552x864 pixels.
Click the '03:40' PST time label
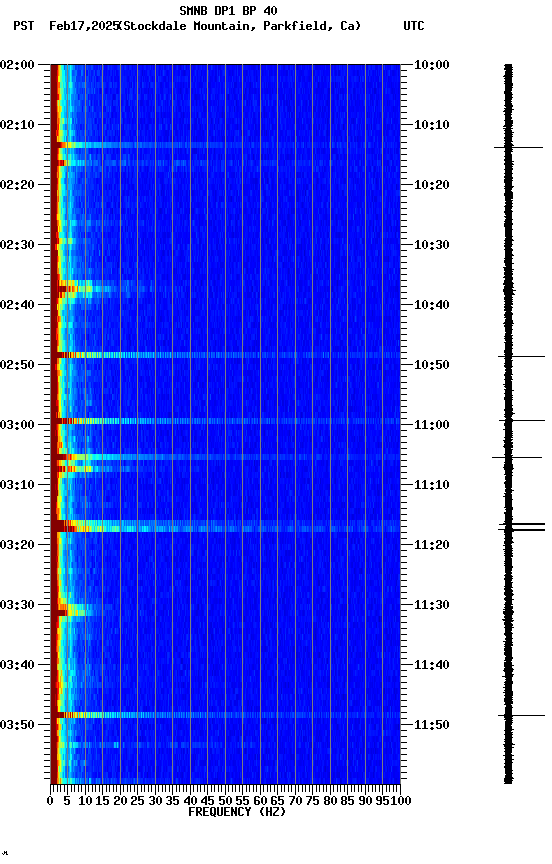click(17, 665)
